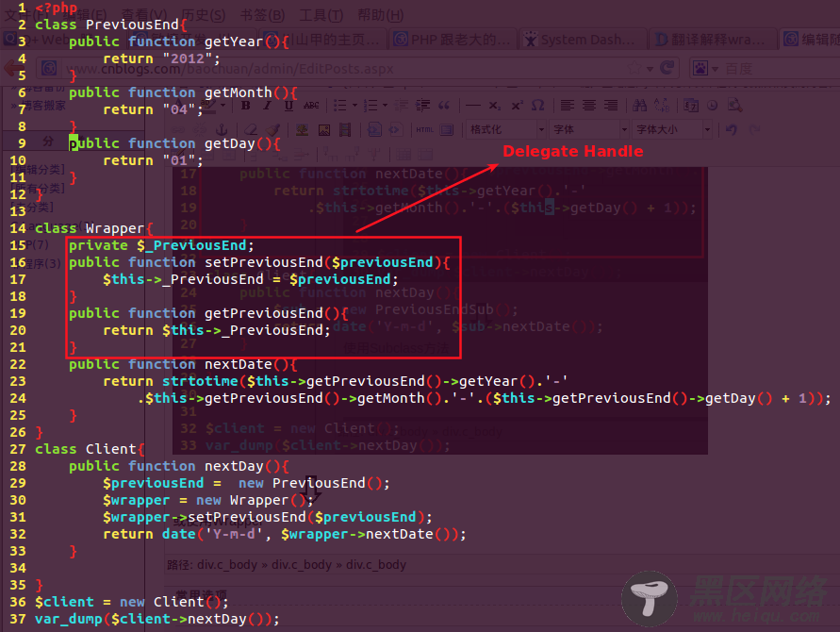Open the 历史(S) browser menu
840x632 pixels.
pos(203,15)
